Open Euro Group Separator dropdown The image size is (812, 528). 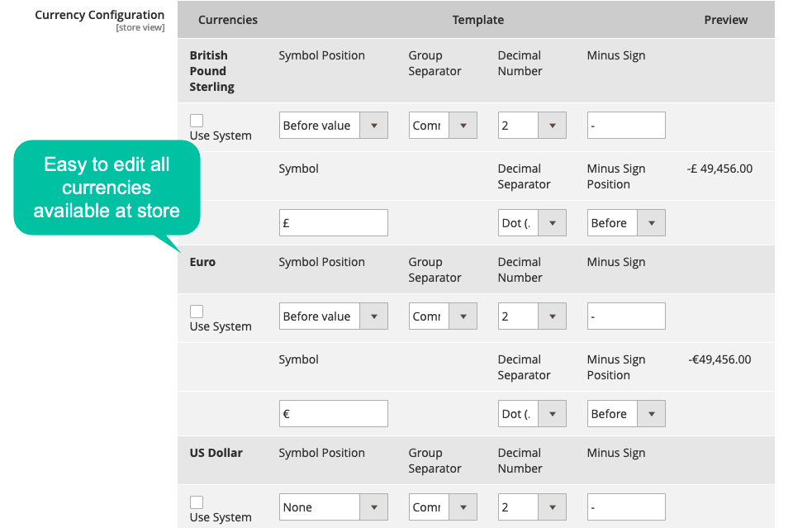443,316
